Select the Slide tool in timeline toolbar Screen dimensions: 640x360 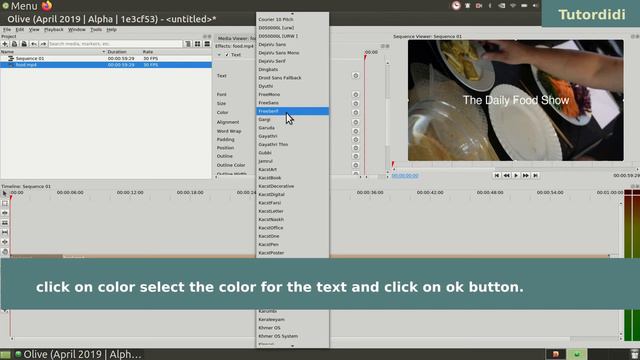[5, 242]
